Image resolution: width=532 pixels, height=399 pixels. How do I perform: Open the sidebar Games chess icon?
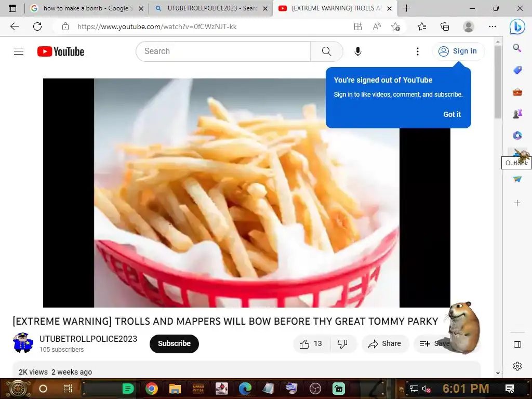pyautogui.click(x=517, y=114)
